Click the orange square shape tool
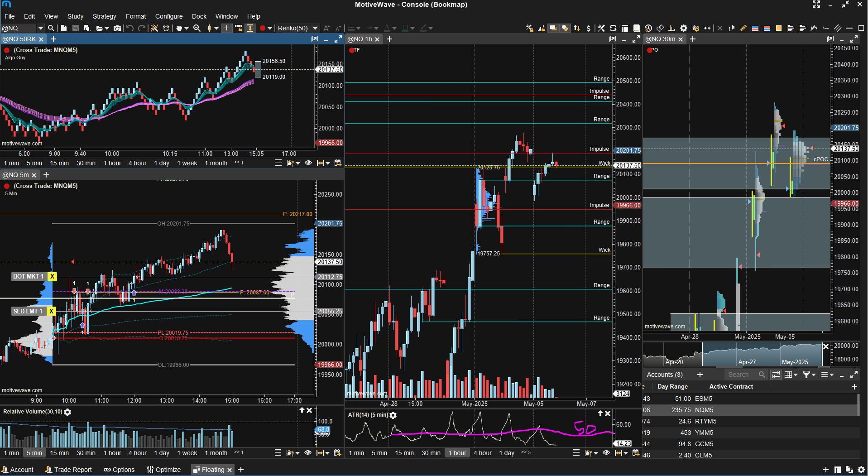This screenshot has width=868, height=476. click(779, 28)
